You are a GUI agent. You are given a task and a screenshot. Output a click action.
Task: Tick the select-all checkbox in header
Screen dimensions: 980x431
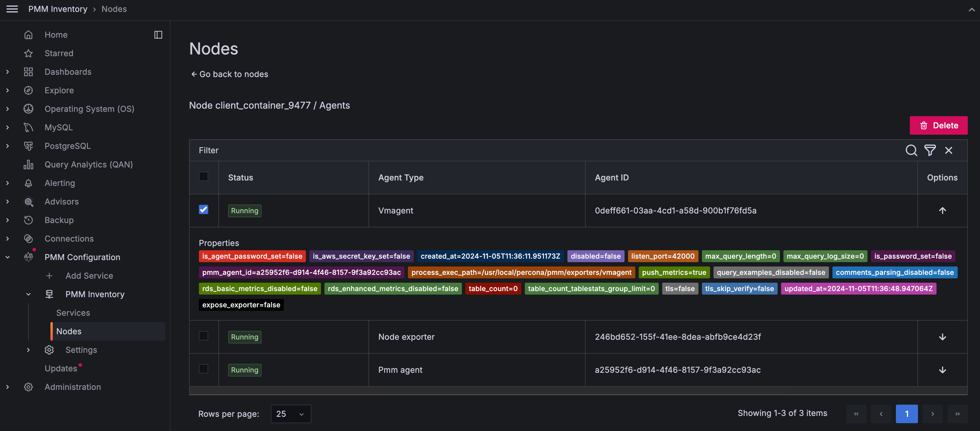pos(204,177)
